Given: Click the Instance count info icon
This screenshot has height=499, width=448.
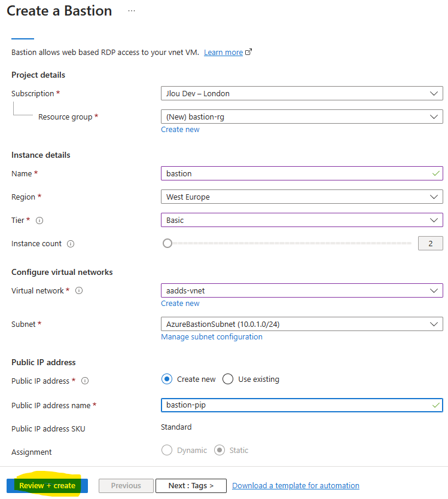Looking at the screenshot, I should 71,244.
